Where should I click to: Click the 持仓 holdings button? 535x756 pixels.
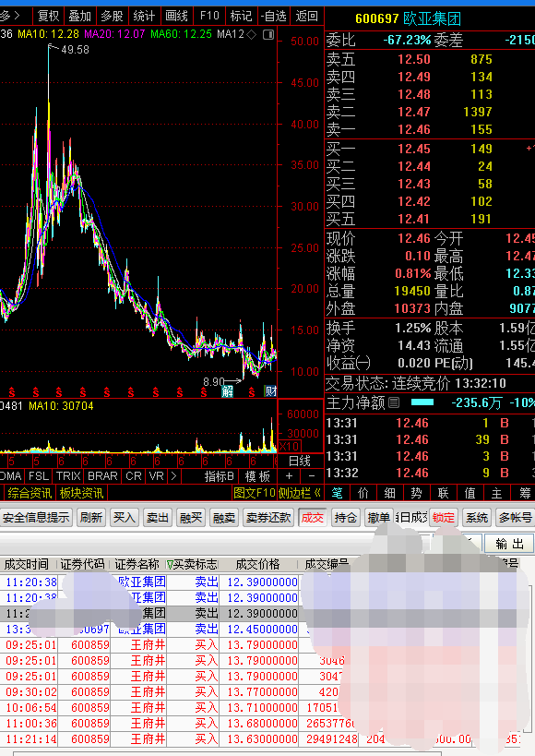tap(346, 518)
